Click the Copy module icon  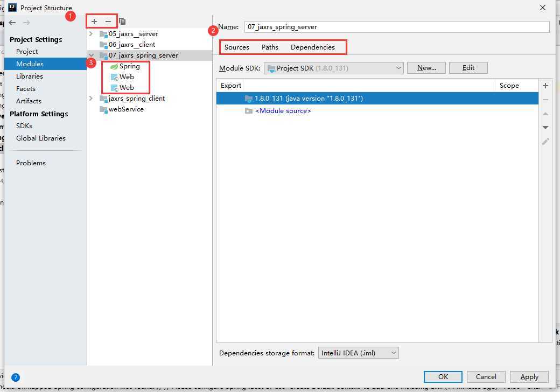(x=122, y=22)
